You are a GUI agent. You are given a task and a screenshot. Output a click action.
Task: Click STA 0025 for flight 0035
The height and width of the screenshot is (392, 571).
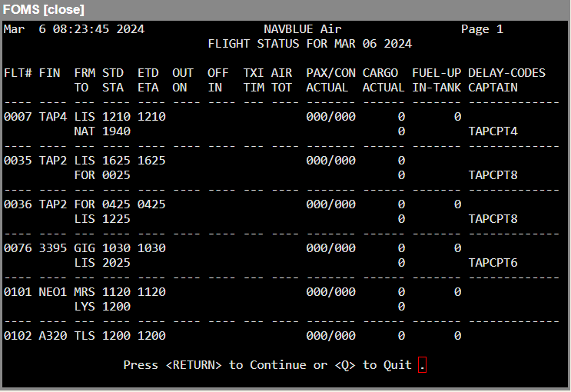(x=116, y=175)
